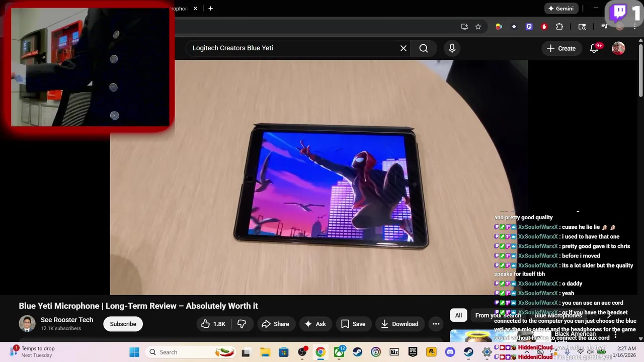Open a new browser tab
The height and width of the screenshot is (362, 644).
(x=210, y=9)
